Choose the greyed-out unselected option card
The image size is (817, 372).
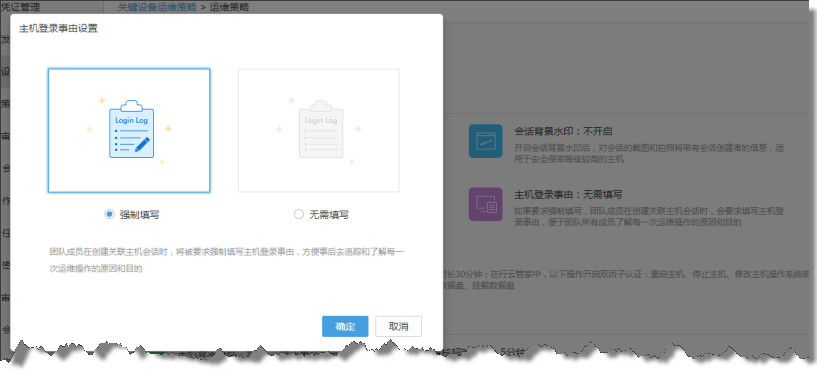coord(319,130)
